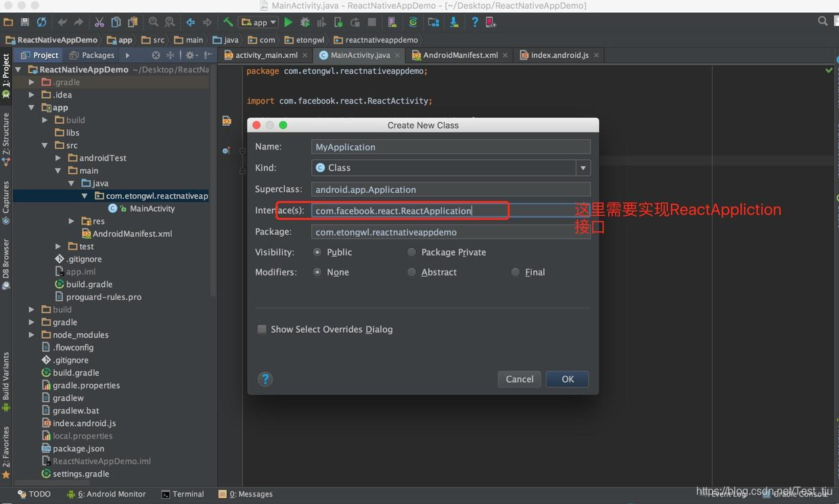Click the collapse all icon in project panel
The height and width of the screenshot is (504, 839).
point(171,55)
